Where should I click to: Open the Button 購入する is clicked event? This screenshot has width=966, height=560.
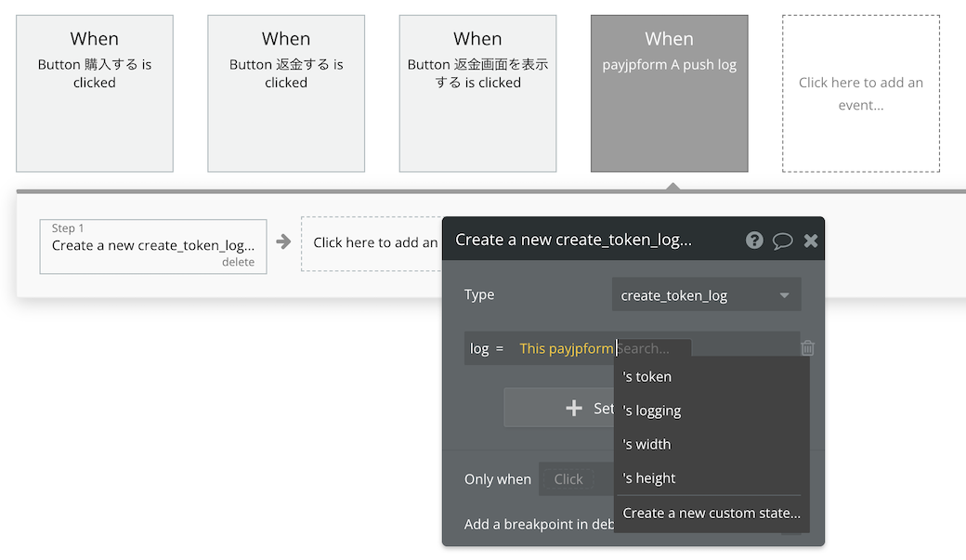(x=94, y=94)
